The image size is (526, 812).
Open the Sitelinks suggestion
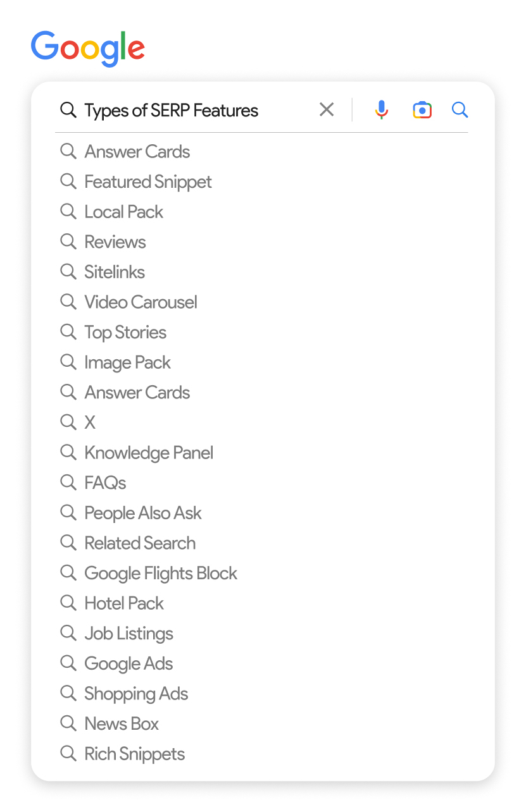point(115,271)
